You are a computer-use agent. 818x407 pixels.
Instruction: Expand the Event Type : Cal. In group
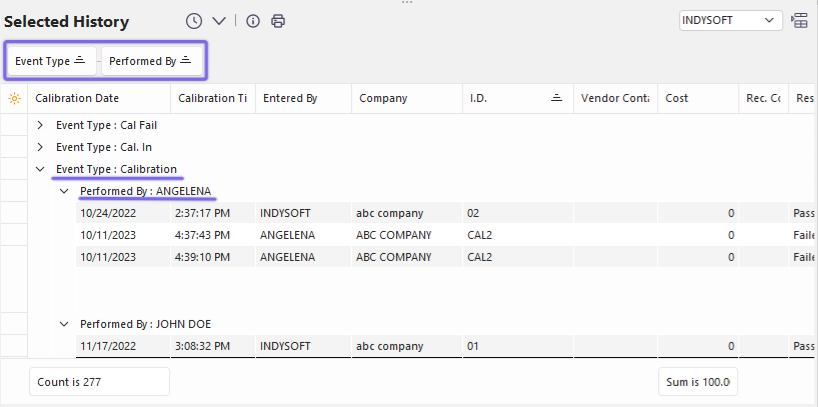coord(40,147)
